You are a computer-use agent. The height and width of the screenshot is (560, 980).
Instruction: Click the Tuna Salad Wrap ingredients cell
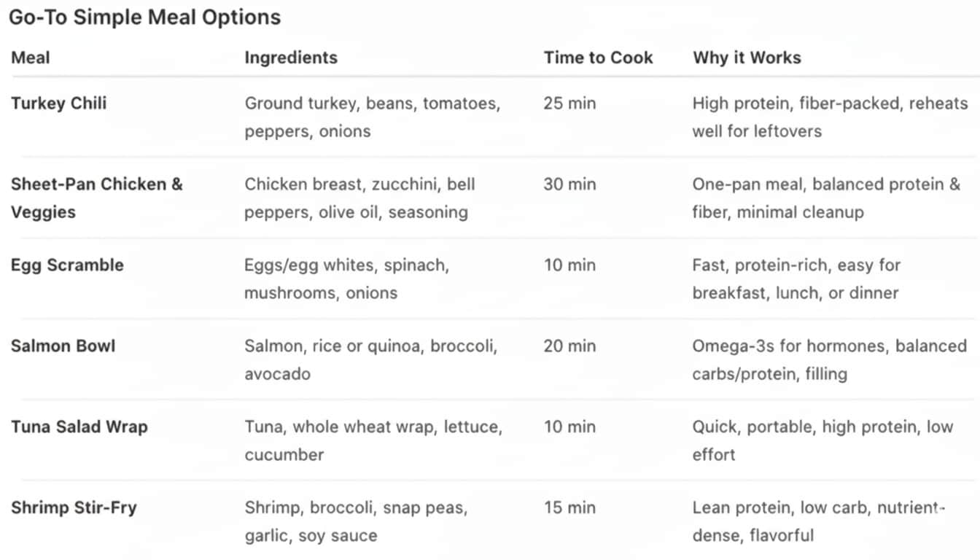pyautogui.click(x=373, y=440)
